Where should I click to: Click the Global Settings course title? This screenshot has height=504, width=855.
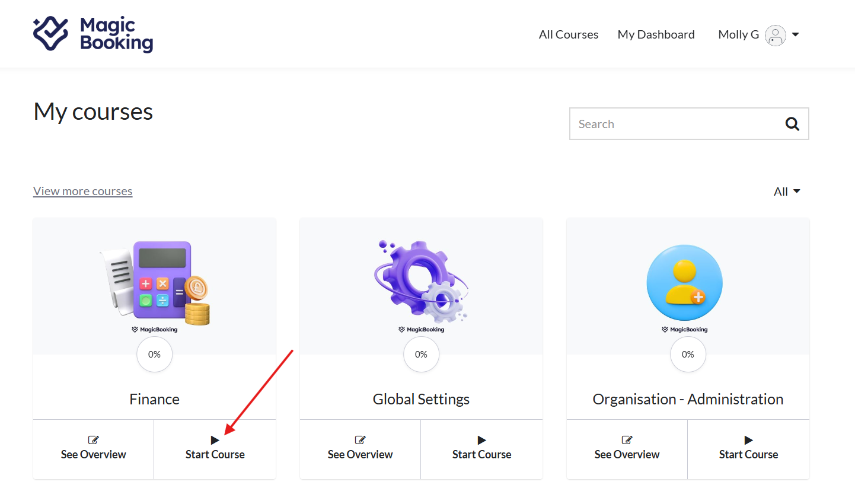422,399
